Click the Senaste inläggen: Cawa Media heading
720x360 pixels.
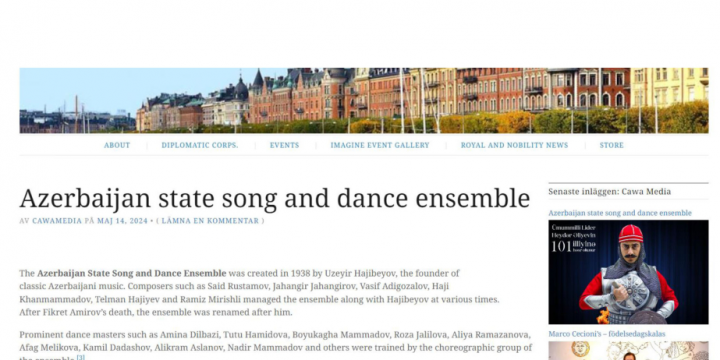pos(609,191)
